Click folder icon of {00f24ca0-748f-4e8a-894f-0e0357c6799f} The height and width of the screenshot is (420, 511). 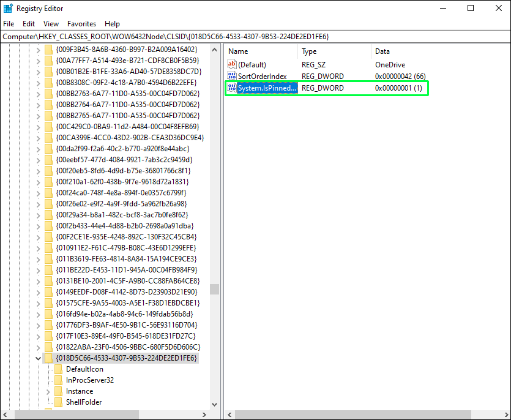coord(48,193)
